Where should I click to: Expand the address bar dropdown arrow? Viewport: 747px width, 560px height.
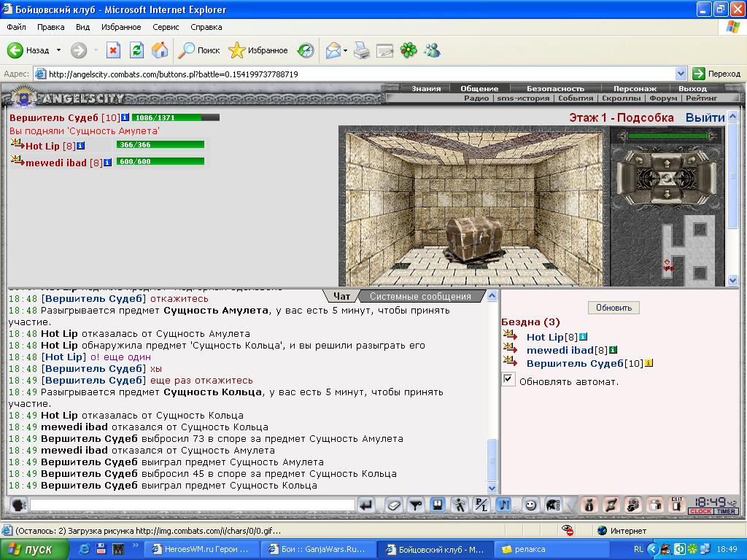681,74
